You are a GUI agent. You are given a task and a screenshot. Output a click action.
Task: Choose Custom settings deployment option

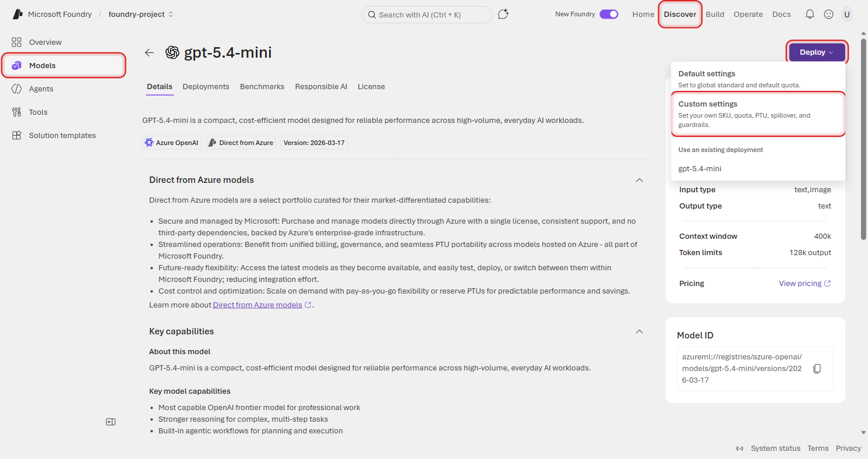pos(758,114)
